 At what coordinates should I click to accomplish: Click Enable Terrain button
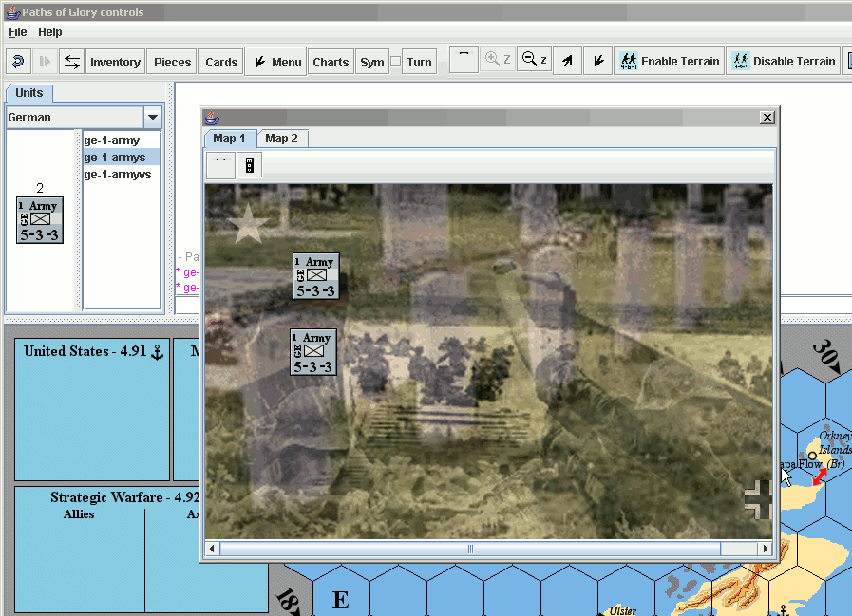pyautogui.click(x=670, y=61)
